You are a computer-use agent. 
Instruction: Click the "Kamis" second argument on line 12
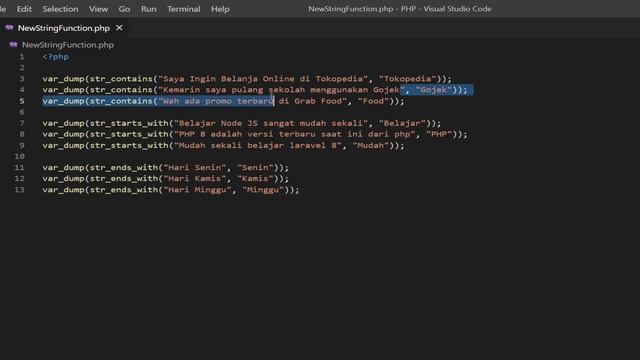(255, 179)
